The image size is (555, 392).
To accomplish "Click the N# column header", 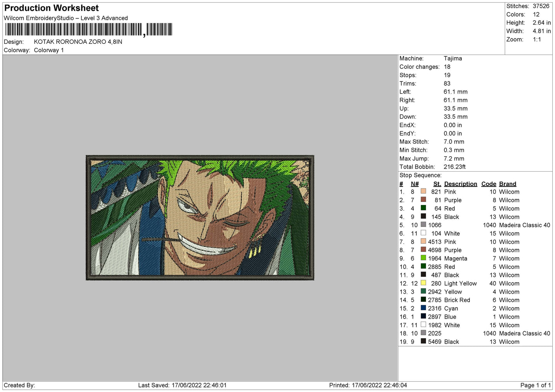I will point(414,184).
